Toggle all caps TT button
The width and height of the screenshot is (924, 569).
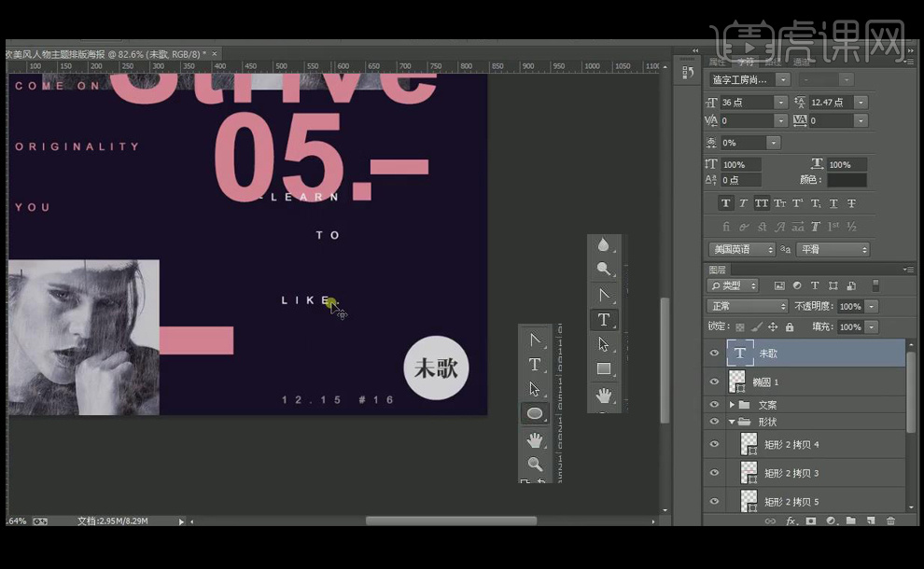(x=762, y=203)
